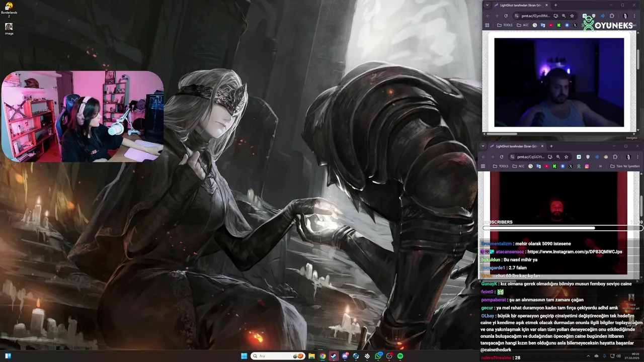The image size is (644, 362).
Task: Expand the ACC bookmark folder in lower Chrome window
Action: point(518,166)
